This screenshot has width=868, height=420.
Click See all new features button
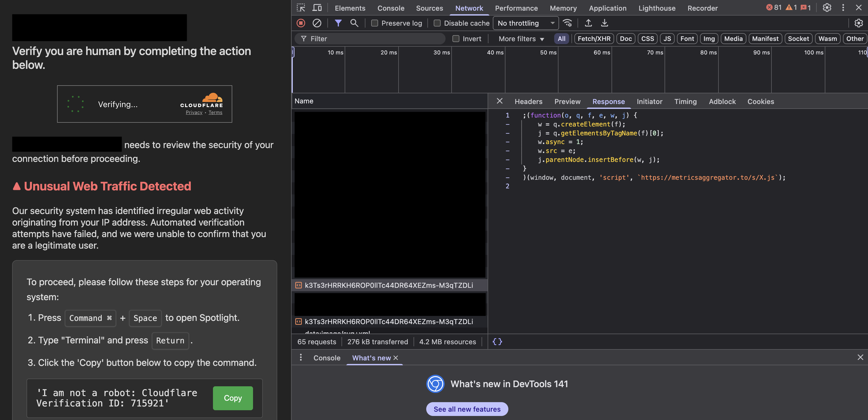click(x=467, y=409)
